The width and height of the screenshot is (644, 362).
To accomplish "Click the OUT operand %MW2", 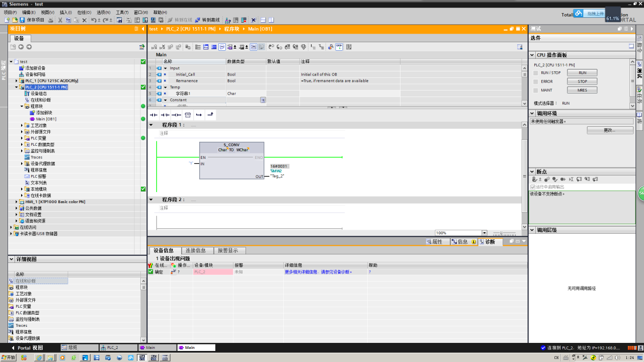I will 276,171.
